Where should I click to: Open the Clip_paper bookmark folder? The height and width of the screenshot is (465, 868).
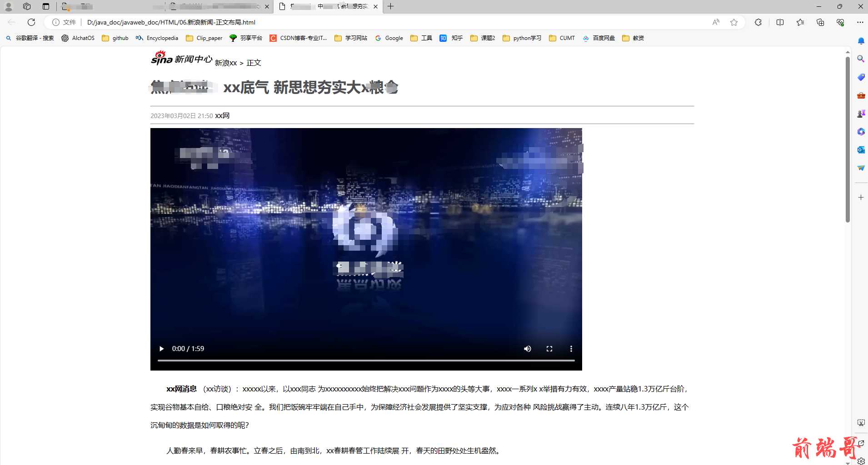pos(204,38)
